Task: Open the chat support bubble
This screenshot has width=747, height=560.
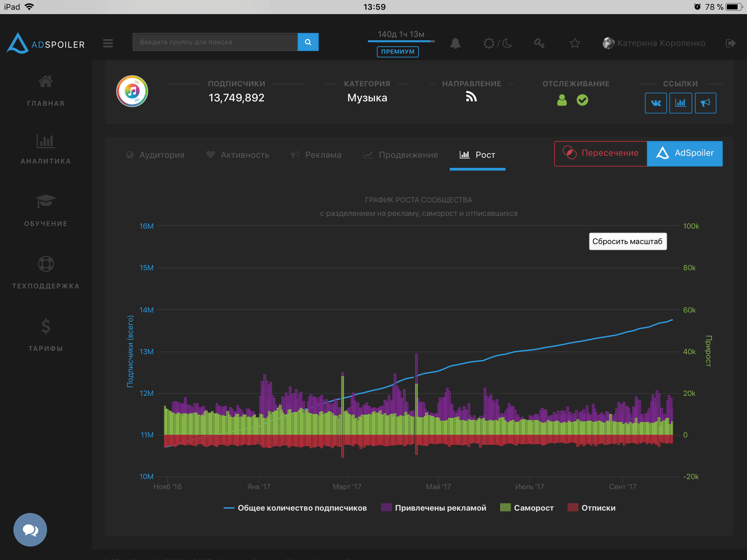Action: 30,530
